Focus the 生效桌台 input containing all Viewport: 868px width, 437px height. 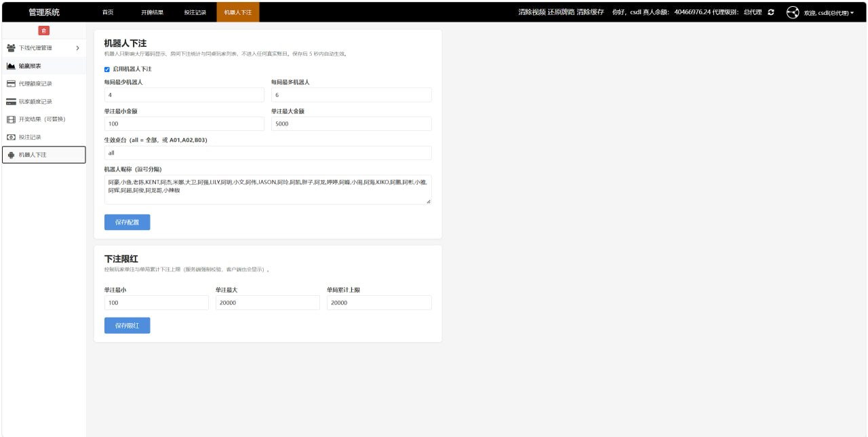coord(268,153)
